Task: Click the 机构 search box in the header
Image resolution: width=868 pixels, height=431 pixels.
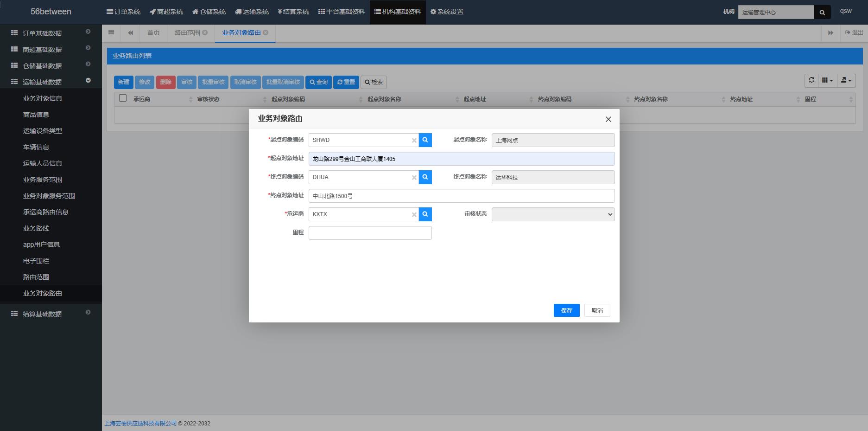Action: coord(776,12)
